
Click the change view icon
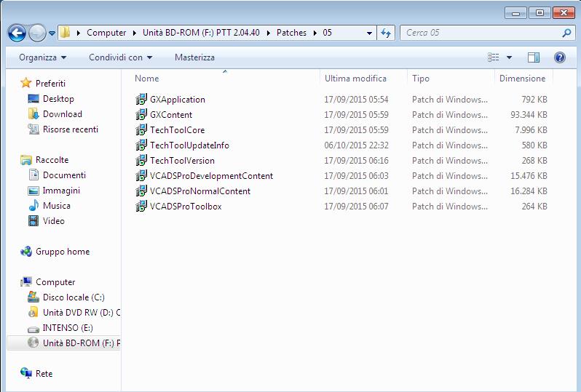pos(493,57)
